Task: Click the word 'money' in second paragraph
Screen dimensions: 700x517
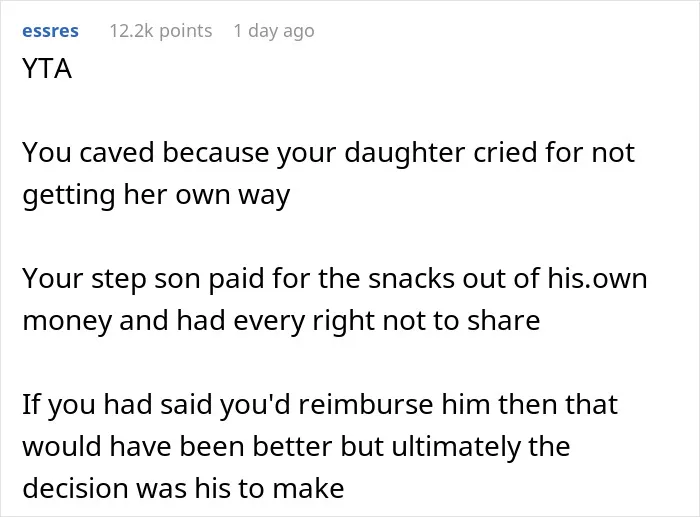Action: click(x=67, y=321)
